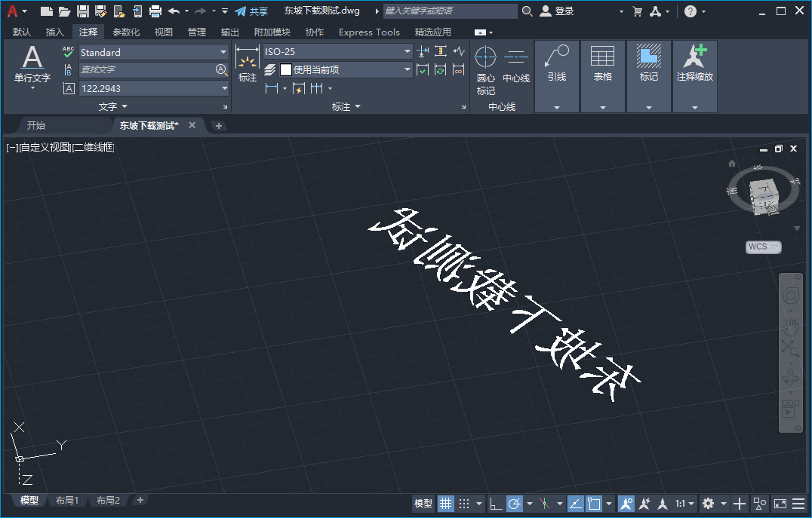Click the keyword search input field
812x518 pixels.
[x=450, y=11]
